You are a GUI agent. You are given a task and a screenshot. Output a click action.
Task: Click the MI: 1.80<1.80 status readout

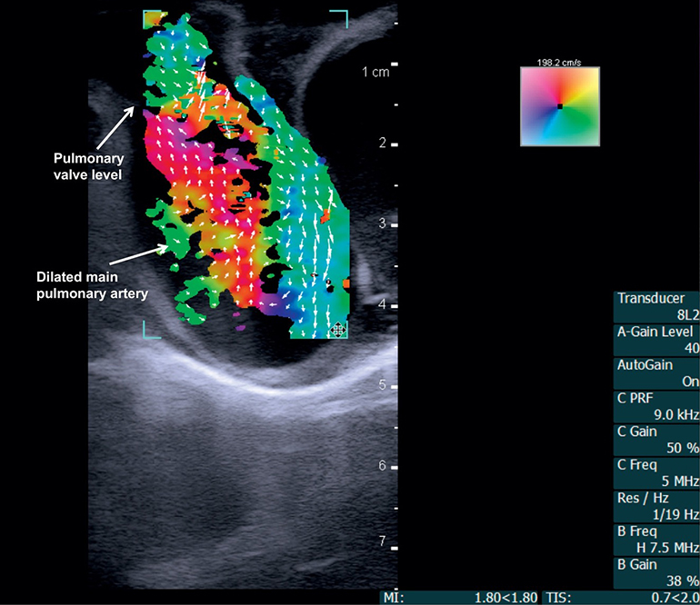point(460,598)
